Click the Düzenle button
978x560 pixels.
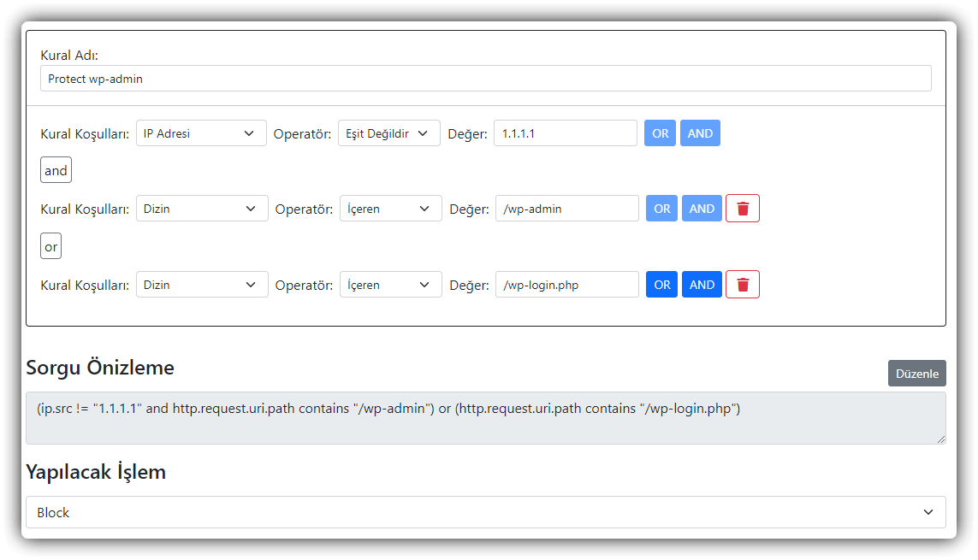[917, 373]
